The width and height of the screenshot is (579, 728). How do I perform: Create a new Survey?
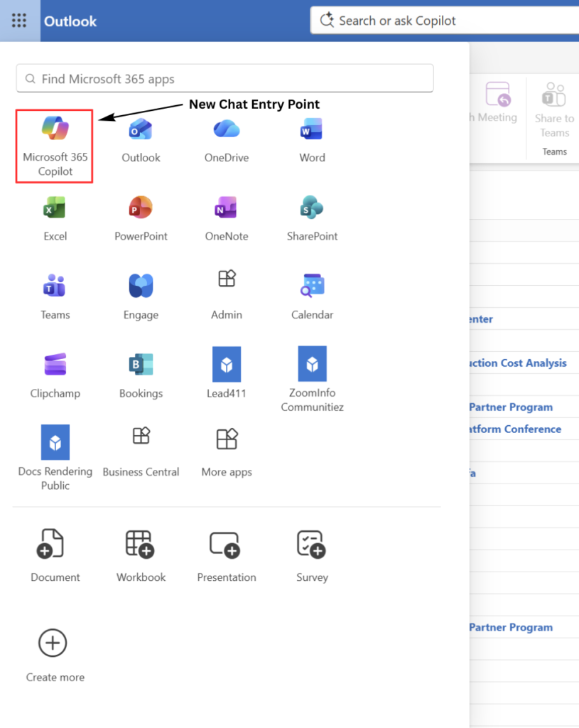tap(312, 555)
